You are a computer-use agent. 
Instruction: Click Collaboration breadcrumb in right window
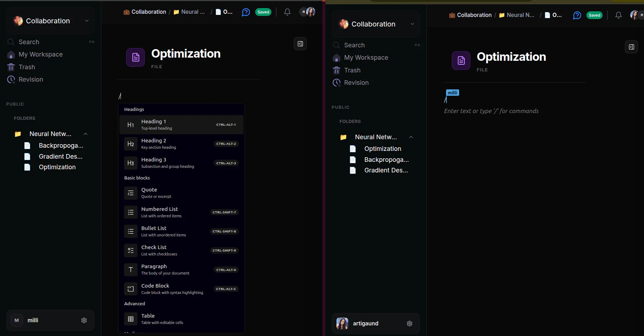pyautogui.click(x=470, y=15)
